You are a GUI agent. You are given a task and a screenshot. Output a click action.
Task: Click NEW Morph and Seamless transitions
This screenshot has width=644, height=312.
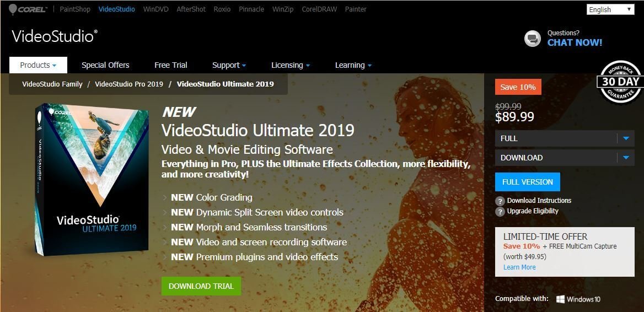pos(249,228)
